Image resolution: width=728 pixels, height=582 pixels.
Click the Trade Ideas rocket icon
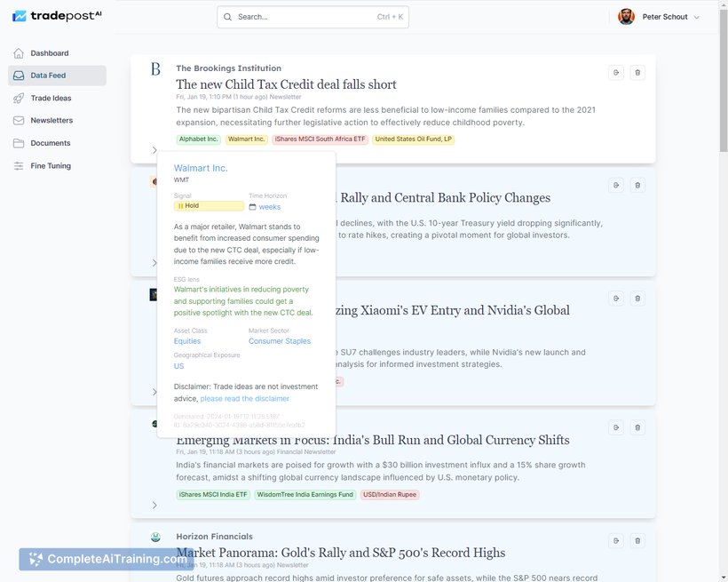coord(19,98)
